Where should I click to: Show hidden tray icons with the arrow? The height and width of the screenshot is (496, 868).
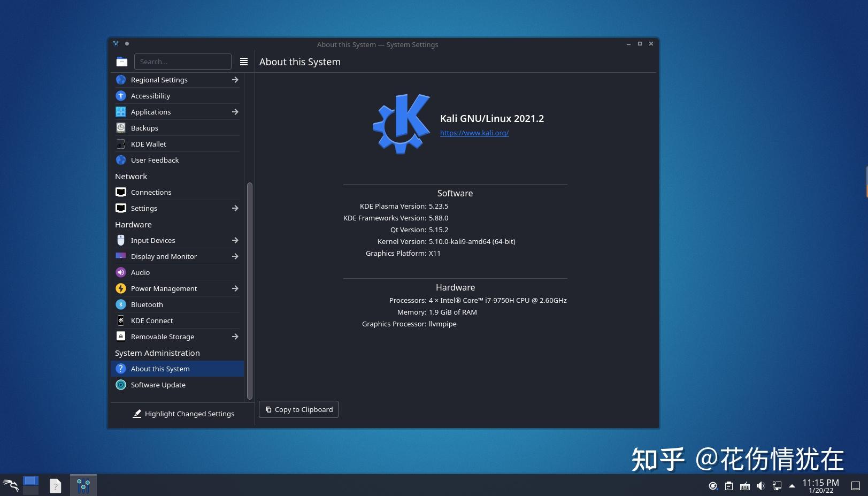point(792,486)
